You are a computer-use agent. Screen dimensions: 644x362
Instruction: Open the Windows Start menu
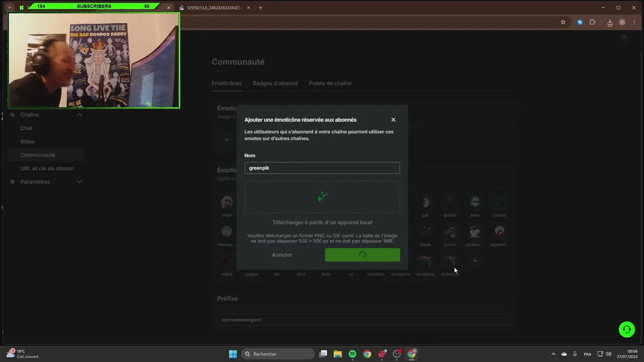[x=233, y=354]
